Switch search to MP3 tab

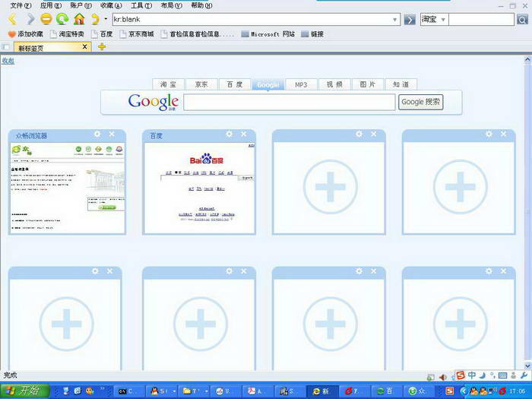click(x=301, y=84)
